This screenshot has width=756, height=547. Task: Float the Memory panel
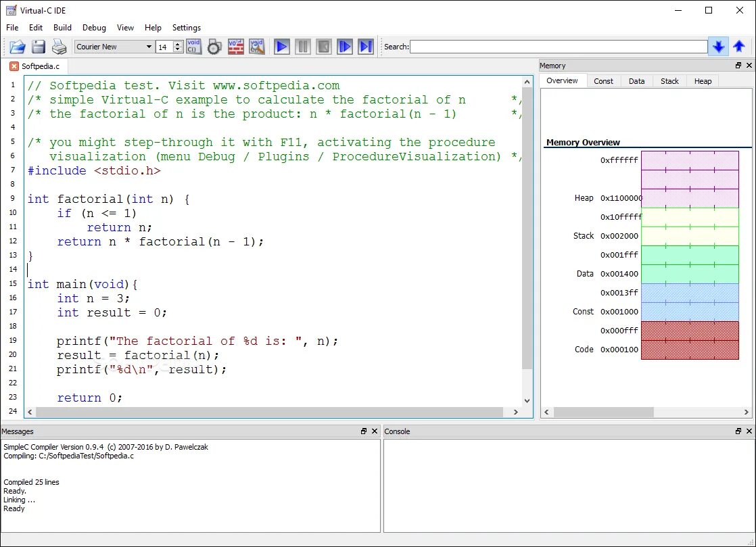click(x=738, y=66)
